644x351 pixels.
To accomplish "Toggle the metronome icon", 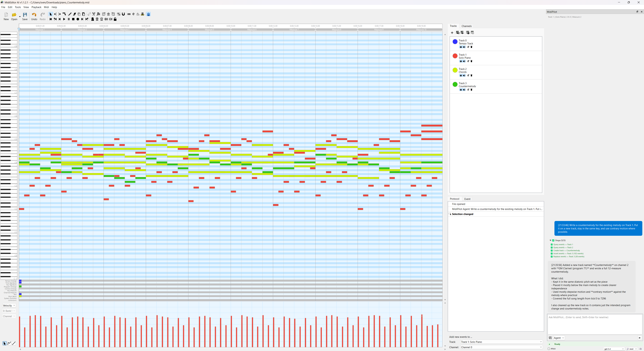I will point(93,19).
